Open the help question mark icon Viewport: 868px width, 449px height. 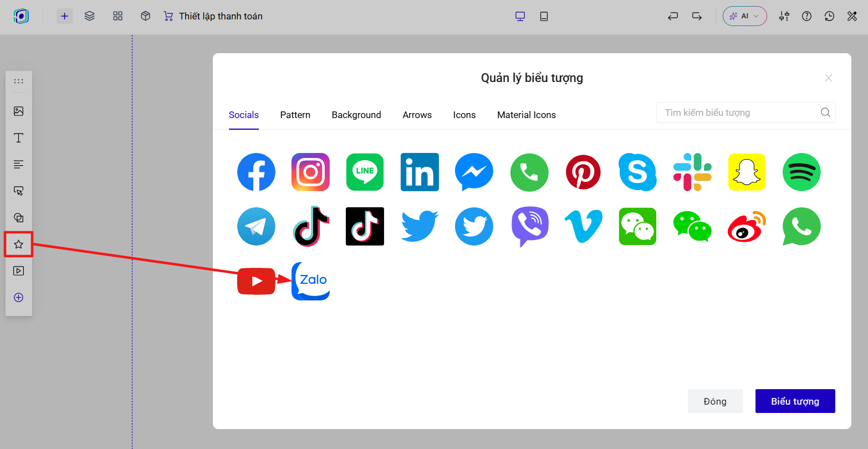[x=807, y=16]
